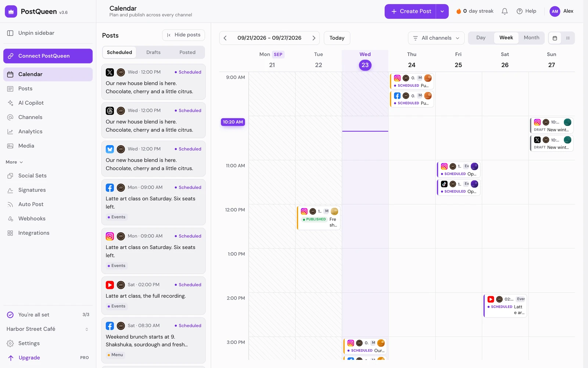Hide the posts panel
588x368 pixels.
coord(183,35)
